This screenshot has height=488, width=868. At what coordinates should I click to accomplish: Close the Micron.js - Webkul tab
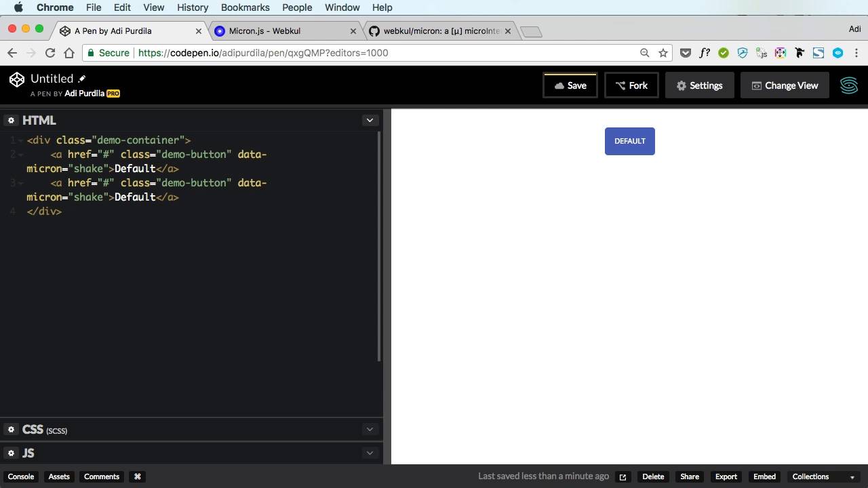(x=353, y=31)
